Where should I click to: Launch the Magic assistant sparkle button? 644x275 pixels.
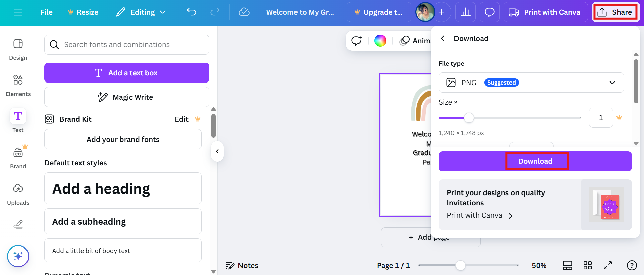[x=18, y=256]
